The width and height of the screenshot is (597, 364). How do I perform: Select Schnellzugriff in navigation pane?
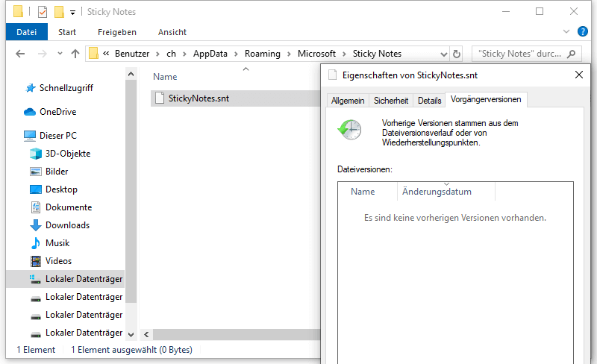(x=66, y=88)
